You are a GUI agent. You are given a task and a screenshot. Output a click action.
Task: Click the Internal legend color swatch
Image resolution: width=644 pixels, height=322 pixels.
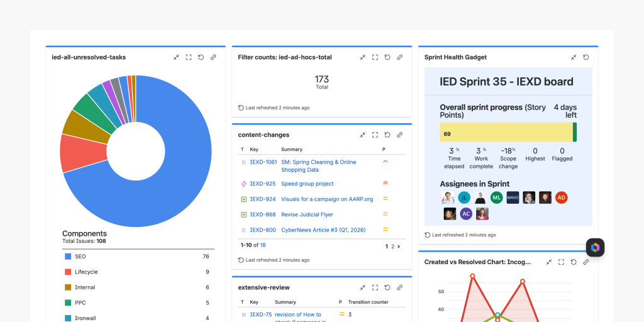pyautogui.click(x=68, y=287)
